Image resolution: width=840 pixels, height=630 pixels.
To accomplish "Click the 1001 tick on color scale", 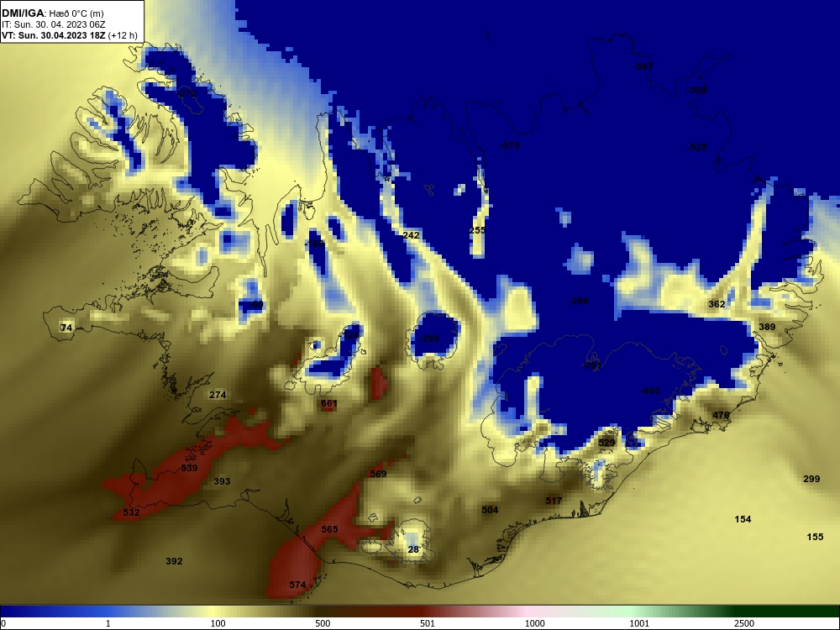I will [639, 623].
